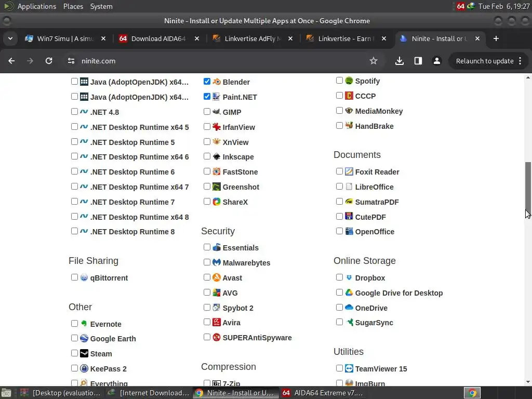Image resolution: width=532 pixels, height=399 pixels.
Task: Switch to the Download AIDA64 tab
Action: [159, 38]
